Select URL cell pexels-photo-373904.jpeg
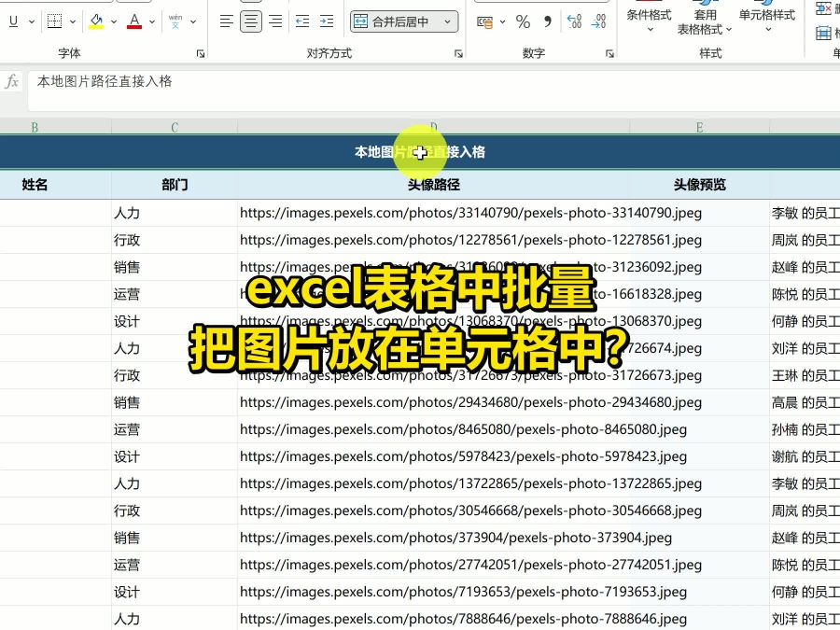Image resolution: width=840 pixels, height=630 pixels. 433,538
